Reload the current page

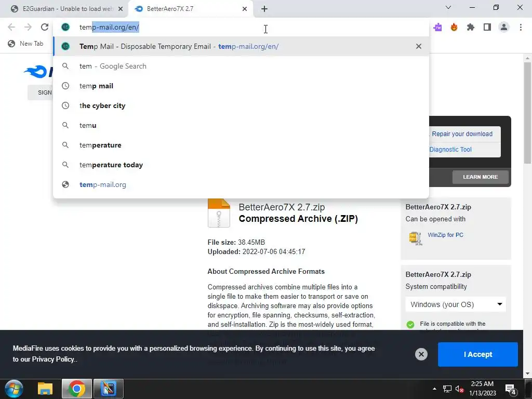[x=45, y=27]
